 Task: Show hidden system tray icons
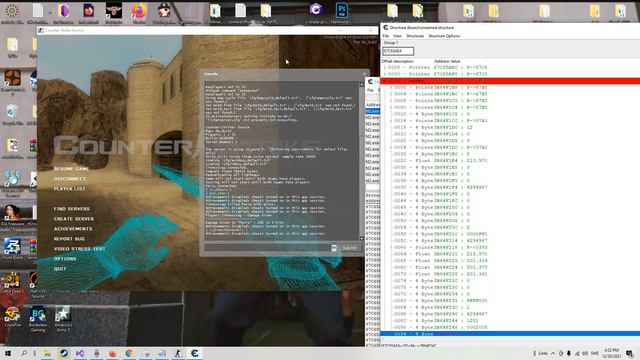coord(553,353)
